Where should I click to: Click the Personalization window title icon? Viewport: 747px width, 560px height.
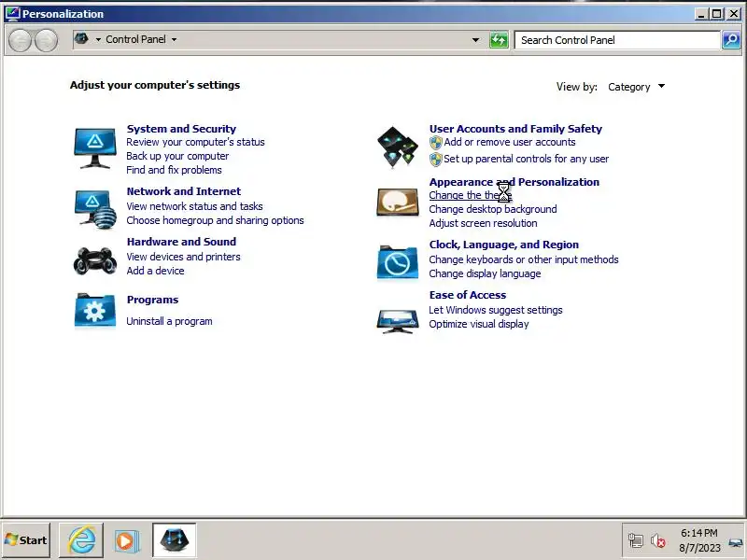point(13,13)
